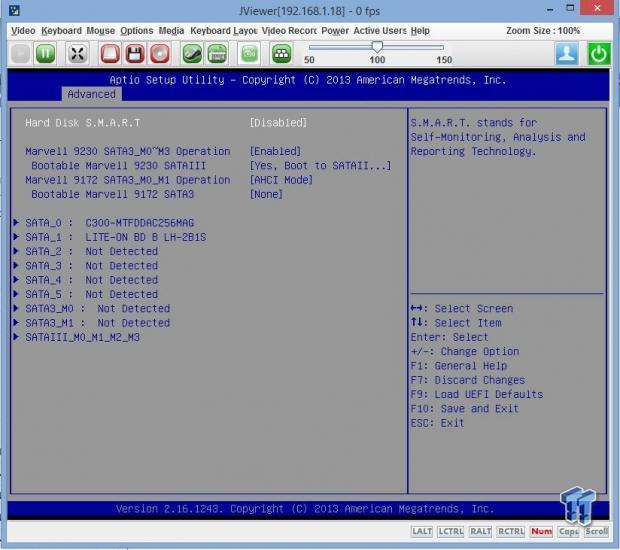Viewport: 620px width, 550px height.
Task: Expand SATA_0 C300-MTFDDAC256MAG entry
Action: 104,223
